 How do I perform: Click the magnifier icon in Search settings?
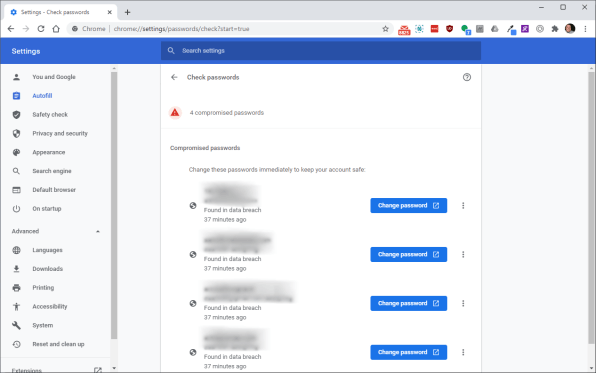171,51
